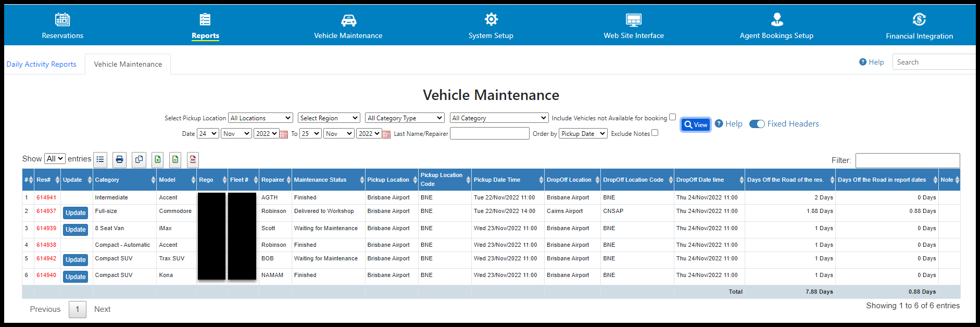The width and height of the screenshot is (980, 327).
Task: Sort by Maintenance Status column arrows
Action: click(362, 180)
